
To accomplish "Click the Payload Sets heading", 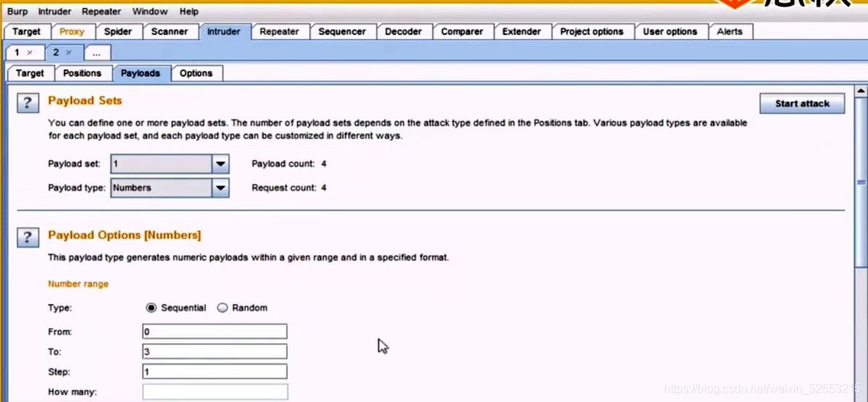I will coord(85,101).
